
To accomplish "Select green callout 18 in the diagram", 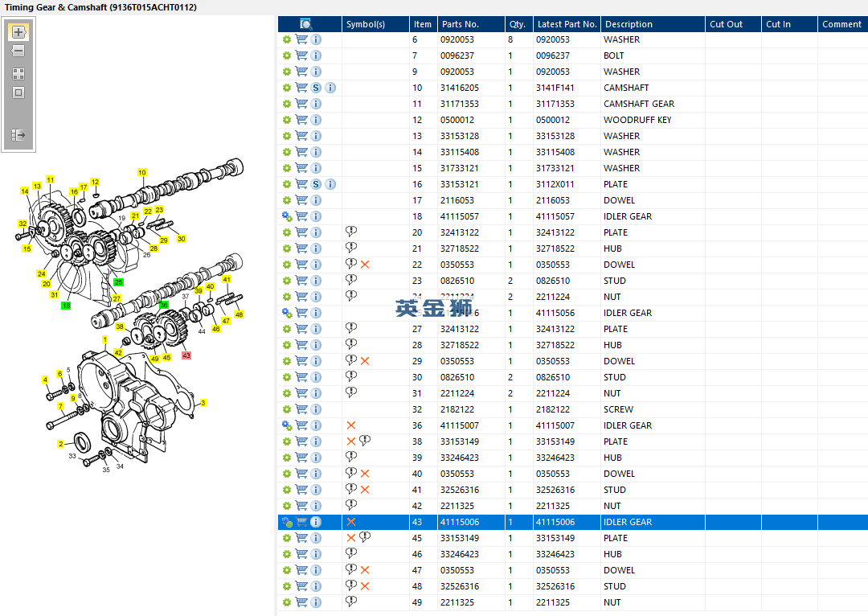I will tap(66, 306).
